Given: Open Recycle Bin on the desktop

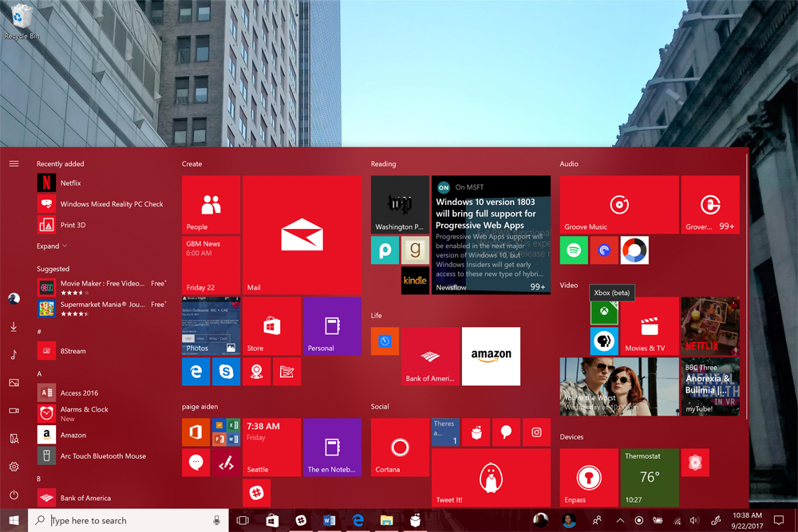Looking at the screenshot, I should (x=21, y=22).
